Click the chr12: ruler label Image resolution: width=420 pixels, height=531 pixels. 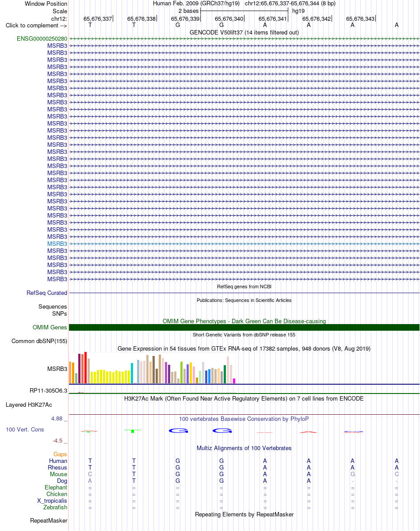tap(59, 19)
